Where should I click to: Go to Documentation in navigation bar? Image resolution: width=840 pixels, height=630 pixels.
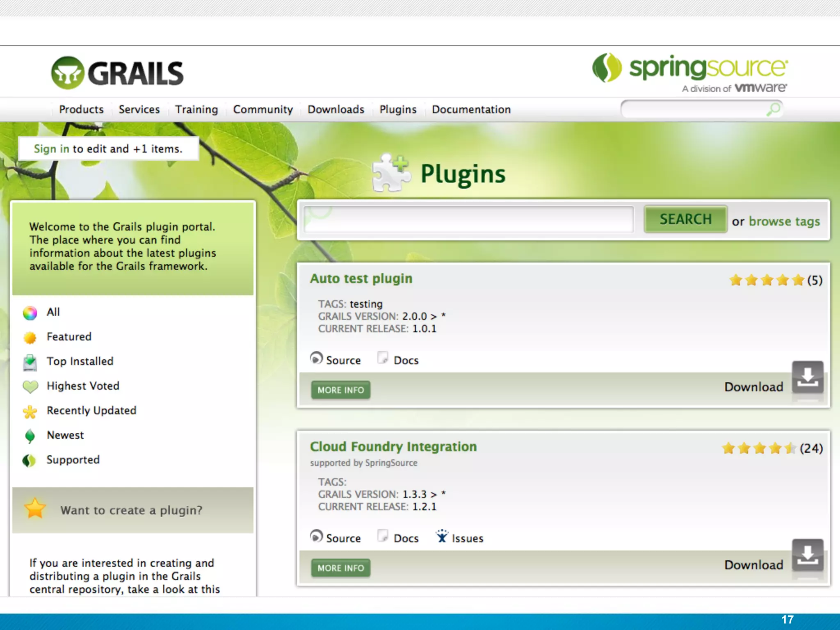[471, 110]
